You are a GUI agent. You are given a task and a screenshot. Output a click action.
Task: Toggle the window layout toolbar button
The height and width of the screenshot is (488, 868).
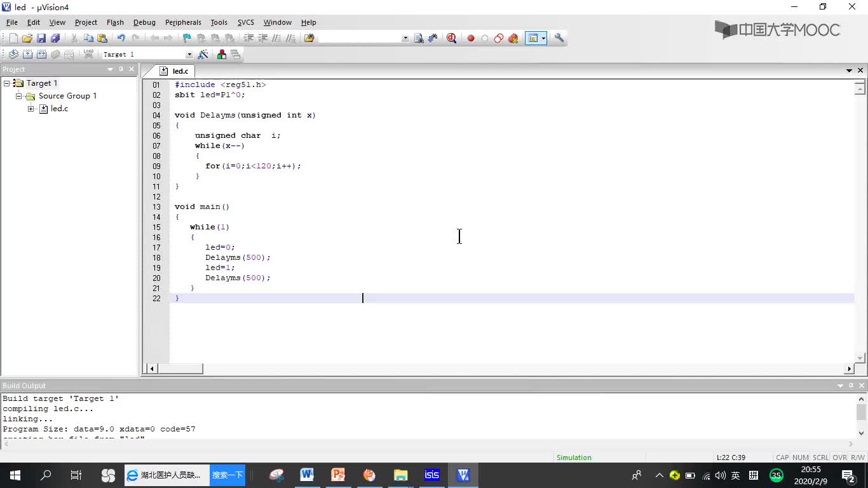tap(533, 38)
